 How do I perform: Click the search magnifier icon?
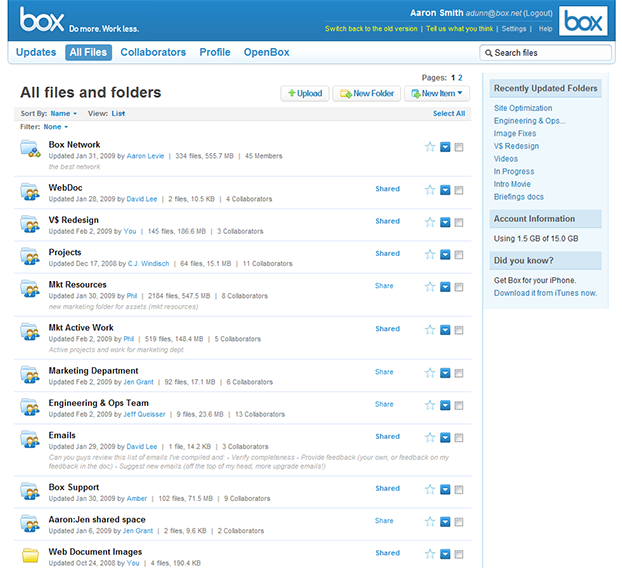pyautogui.click(x=489, y=53)
